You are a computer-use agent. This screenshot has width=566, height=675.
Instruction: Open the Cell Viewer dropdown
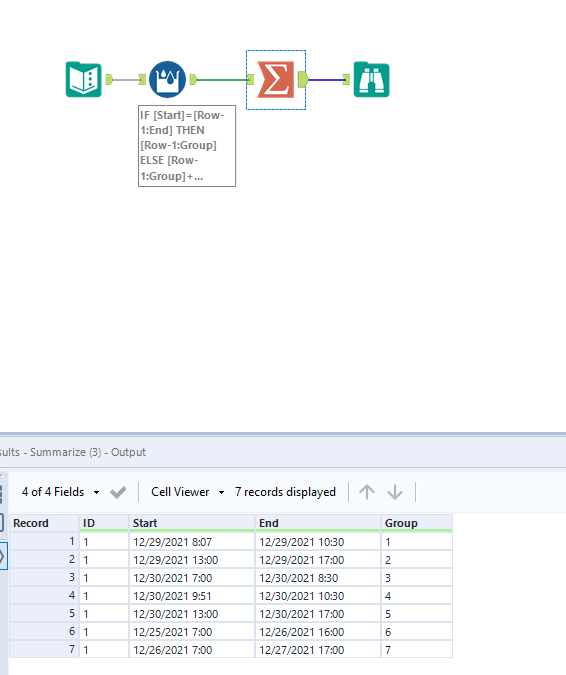[188, 492]
